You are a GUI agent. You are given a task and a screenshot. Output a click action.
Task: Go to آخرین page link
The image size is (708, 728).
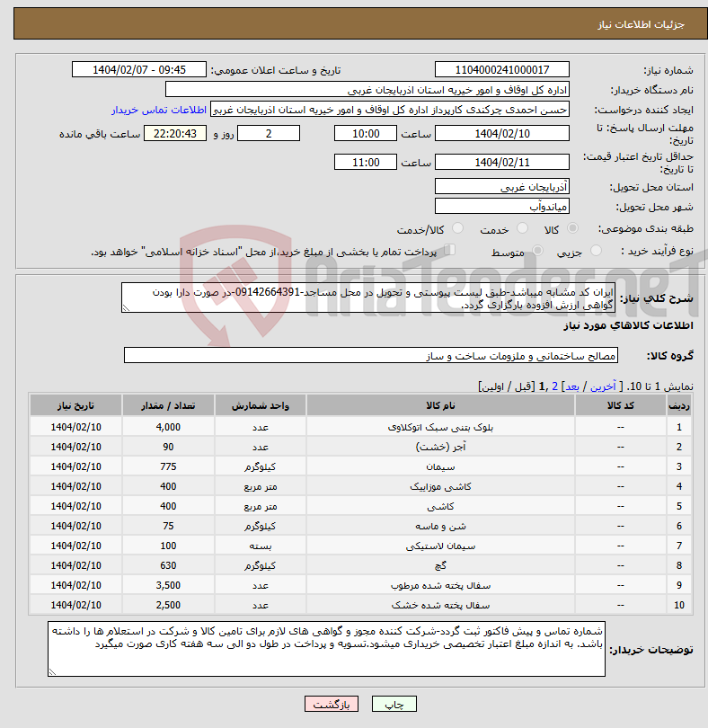pos(603,386)
